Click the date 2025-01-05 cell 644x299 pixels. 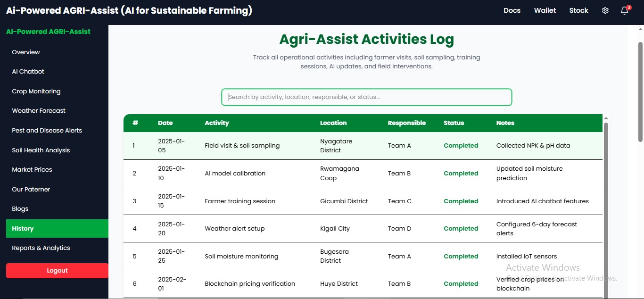pyautogui.click(x=171, y=146)
